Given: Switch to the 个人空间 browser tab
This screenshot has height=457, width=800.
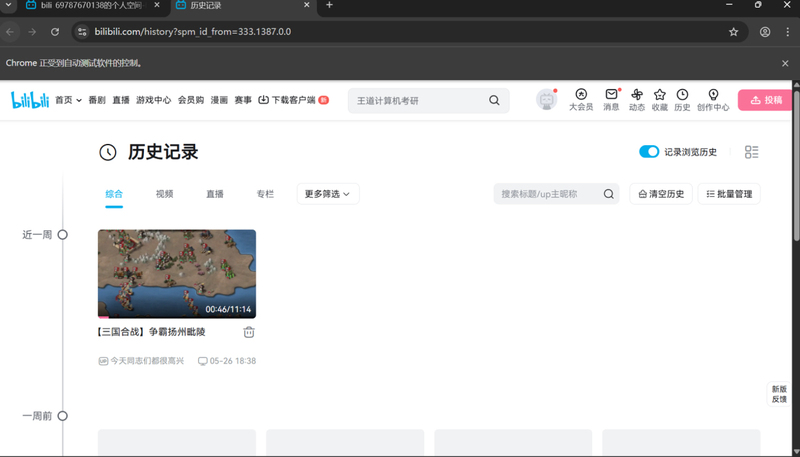Looking at the screenshot, I should click(92, 5).
